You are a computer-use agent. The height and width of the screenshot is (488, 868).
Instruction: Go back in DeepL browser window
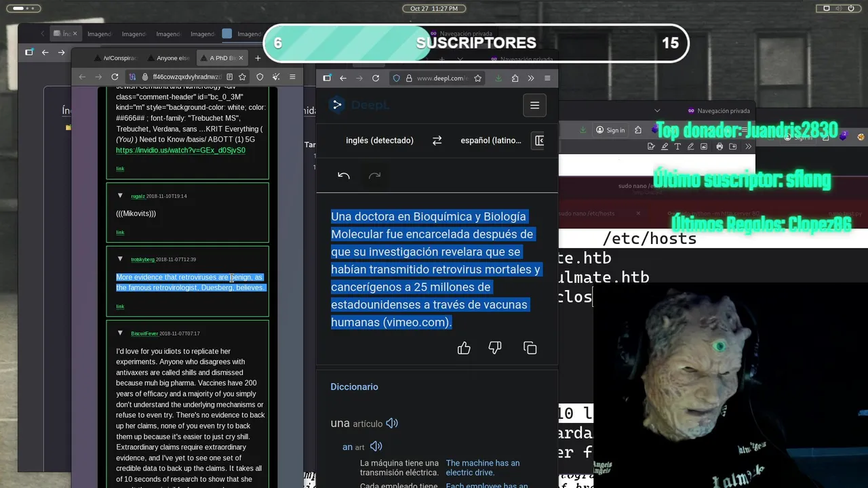[343, 78]
